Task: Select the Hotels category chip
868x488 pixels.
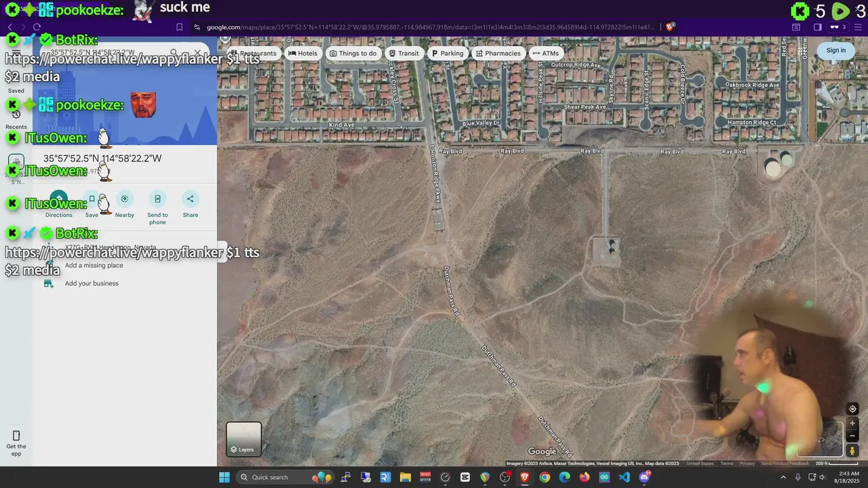Action: point(302,53)
